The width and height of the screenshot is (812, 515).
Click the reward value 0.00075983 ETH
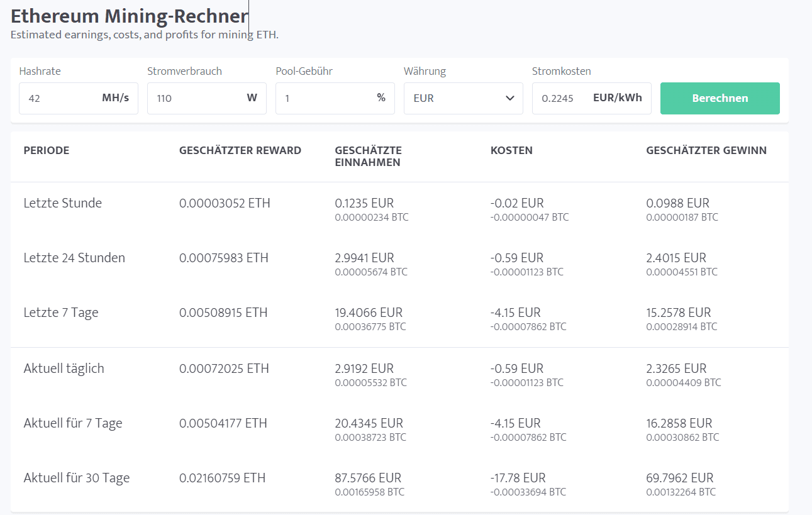(x=224, y=258)
